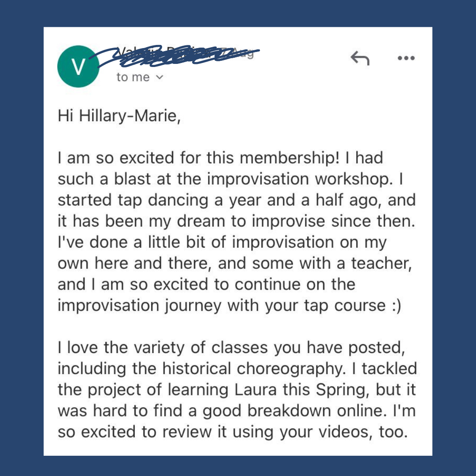Open the three-dot more options menu

coord(406,58)
